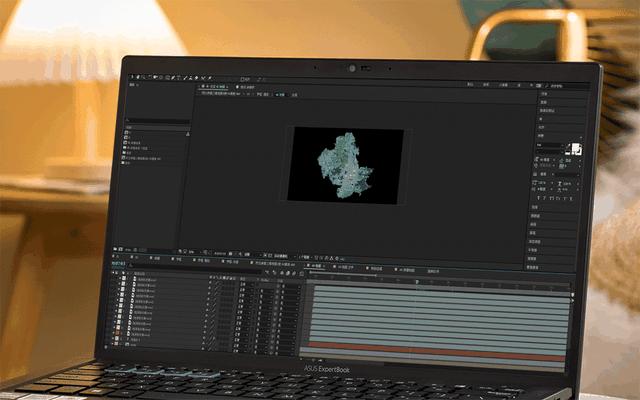Select the Roto Brush tool in toolbar
640x400 pixels.
point(203,78)
